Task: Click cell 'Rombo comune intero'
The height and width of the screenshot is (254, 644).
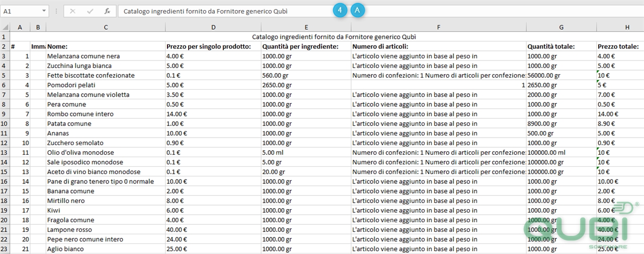Action: coord(106,114)
